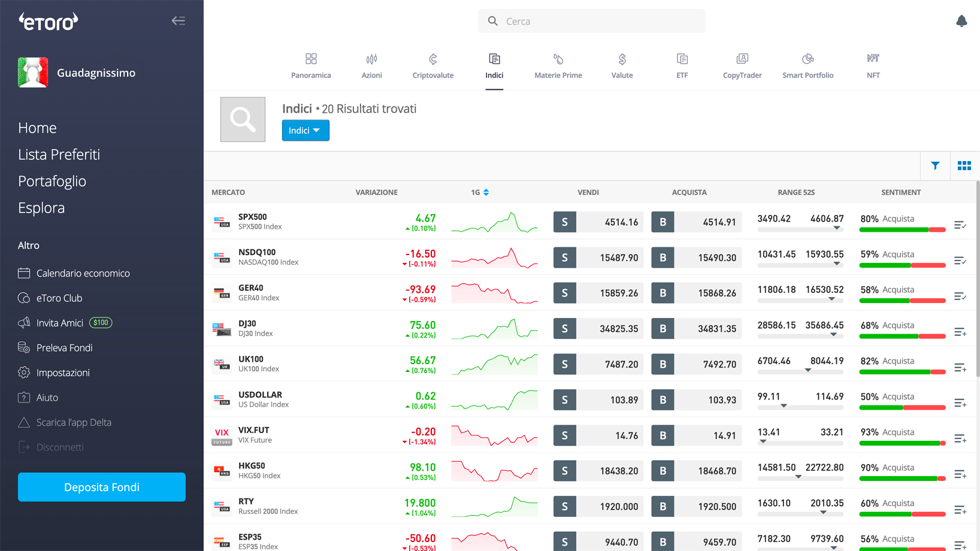Add DJ30 to watchlist
The height and width of the screenshot is (551, 980).
(x=960, y=332)
